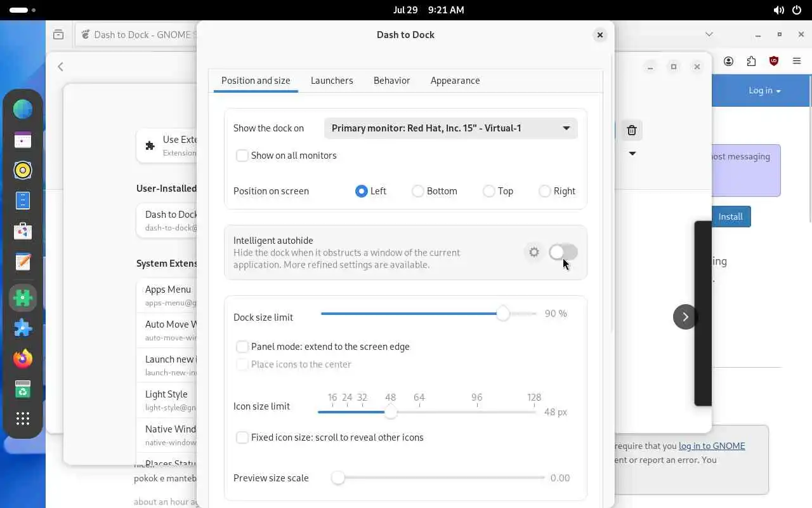Select Auto Move Windows extension row
Screen dimensions: 812x508
point(167,330)
